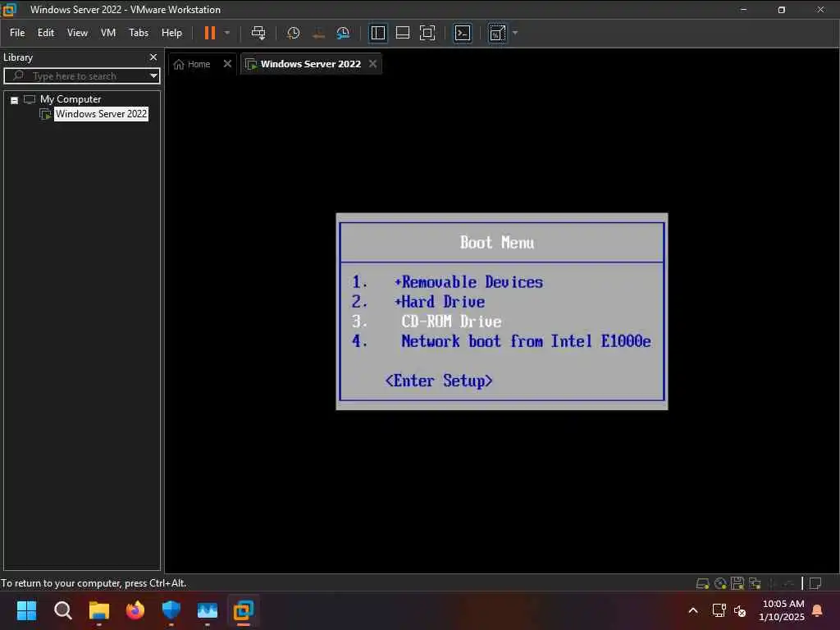
Task: Launch Firefox from the taskbar
Action: pyautogui.click(x=135, y=610)
